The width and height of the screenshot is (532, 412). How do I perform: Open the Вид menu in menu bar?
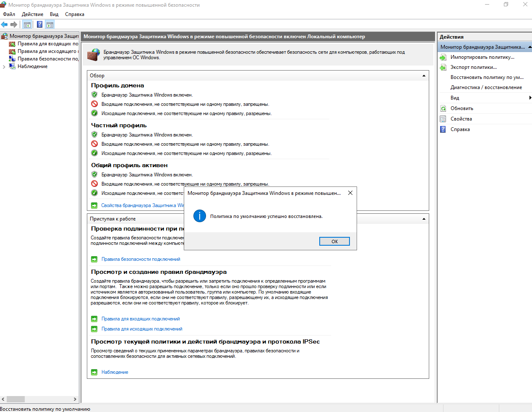coord(54,14)
